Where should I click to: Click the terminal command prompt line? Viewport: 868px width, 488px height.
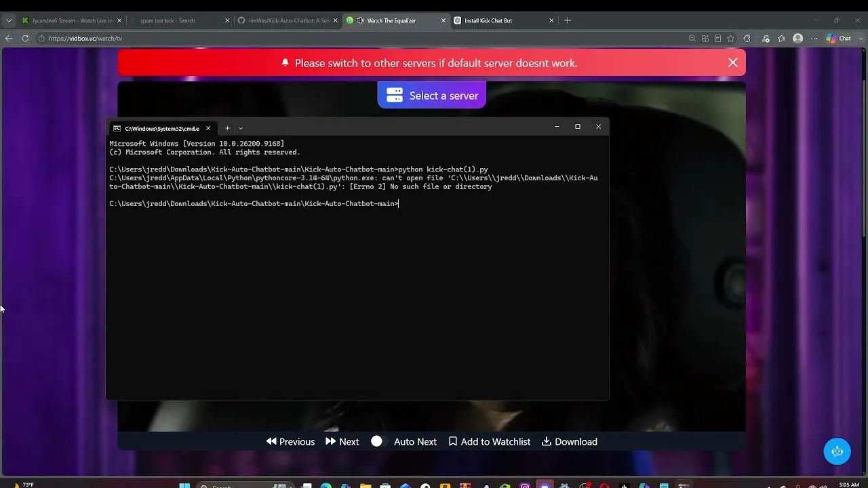tap(254, 204)
